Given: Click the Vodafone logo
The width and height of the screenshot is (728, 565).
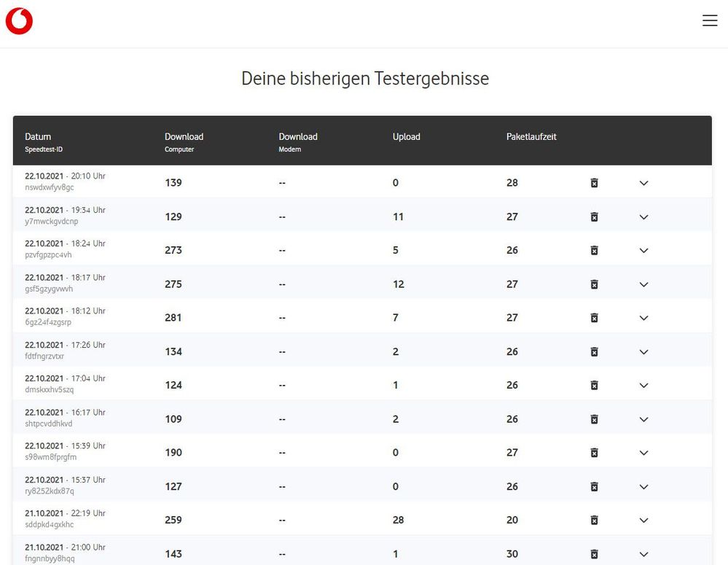Looking at the screenshot, I should (19, 20).
